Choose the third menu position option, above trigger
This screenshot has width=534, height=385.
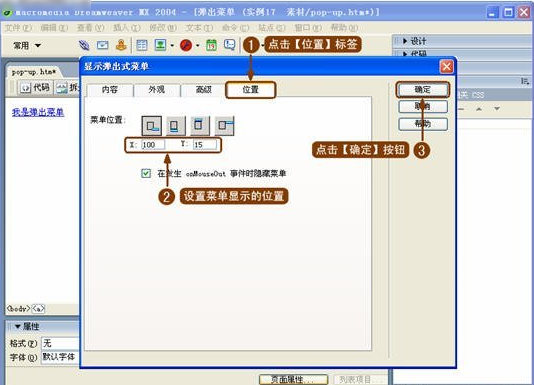(200, 126)
